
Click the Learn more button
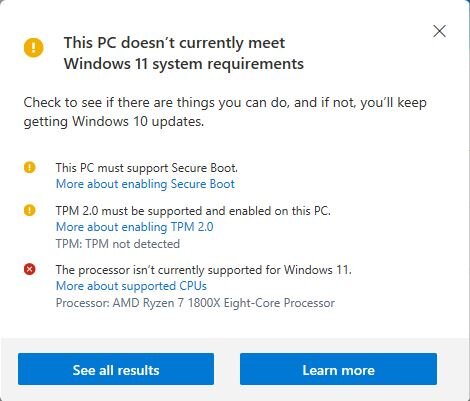[338, 369]
